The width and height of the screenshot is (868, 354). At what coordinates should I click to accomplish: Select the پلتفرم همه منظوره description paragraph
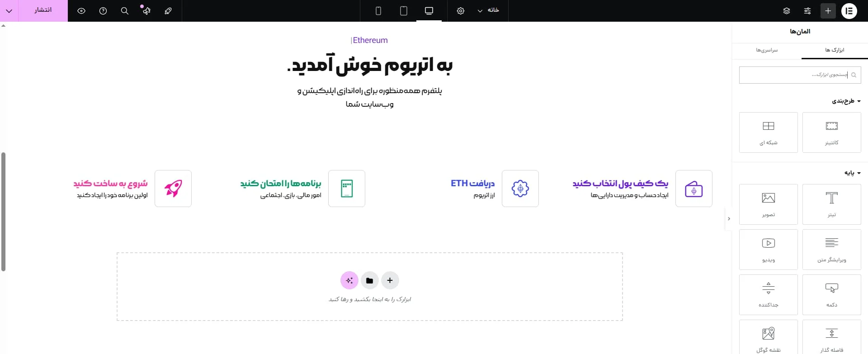coord(370,97)
